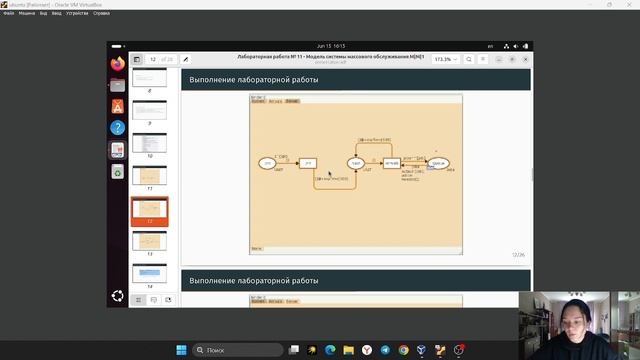The width and height of the screenshot is (640, 360).
Task: Open File Explorer from the taskbar
Action: (349, 350)
